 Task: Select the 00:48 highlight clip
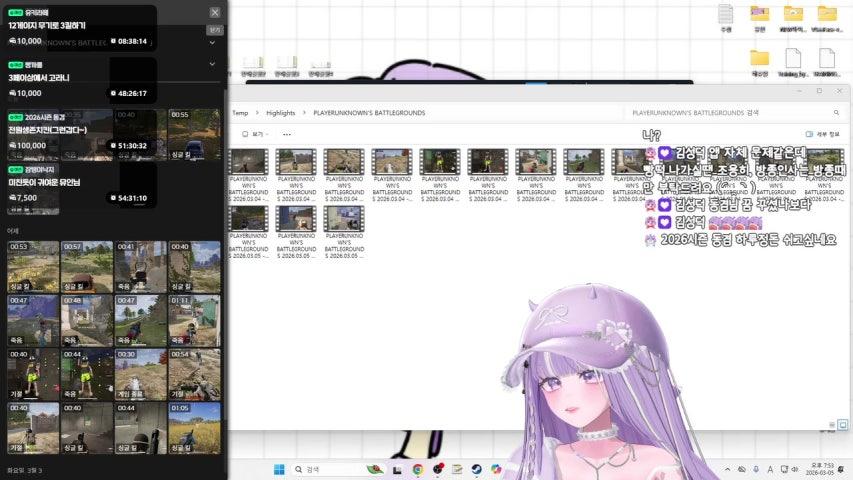point(87,321)
